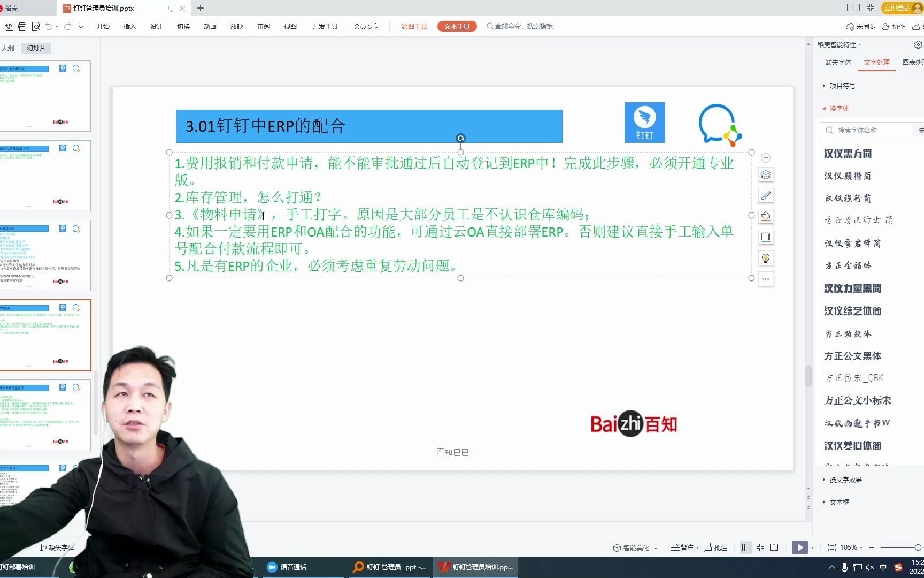Image resolution: width=924 pixels, height=578 pixels.
Task: Open the quick access toolbar customize dropdown
Action: tap(81, 26)
